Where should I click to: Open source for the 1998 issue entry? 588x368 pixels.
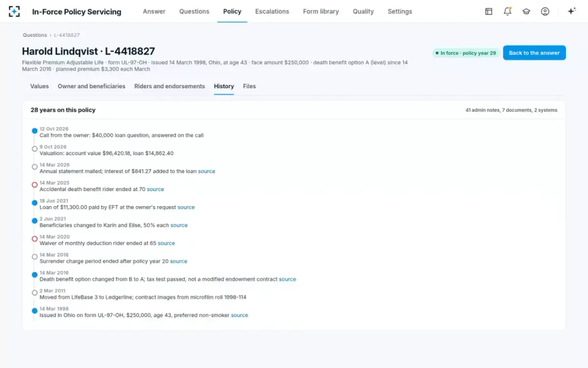[240, 315]
